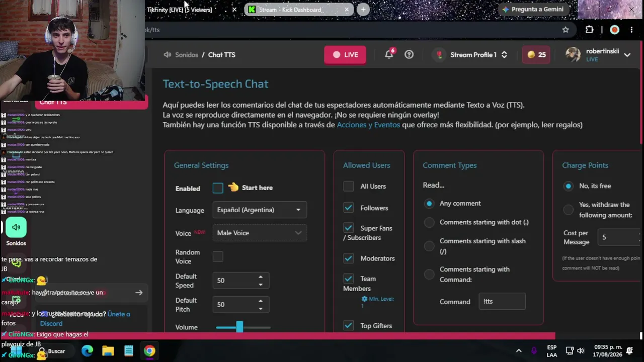This screenshot has width=644, height=362.
Task: Click the Chrome icon in the taskbar
Action: click(149, 351)
